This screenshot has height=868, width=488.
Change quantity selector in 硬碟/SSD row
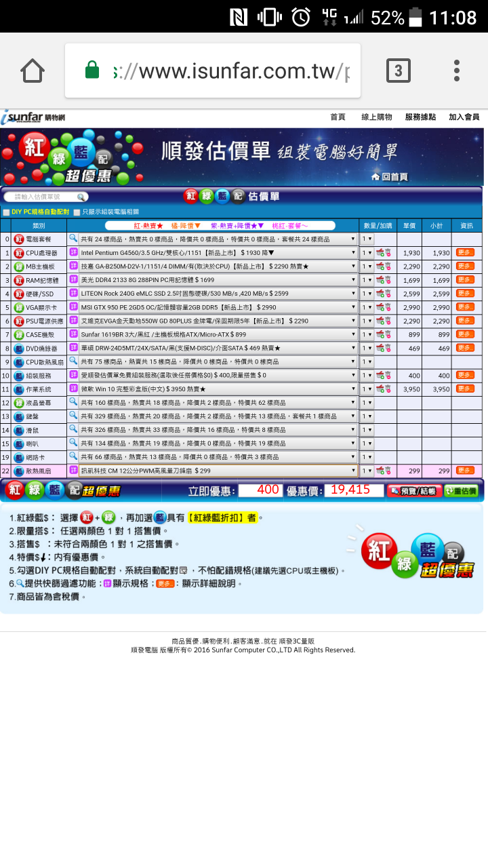pos(367,294)
